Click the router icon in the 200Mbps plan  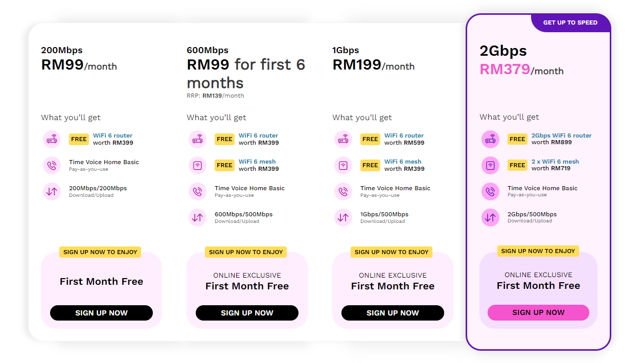pyautogui.click(x=52, y=139)
